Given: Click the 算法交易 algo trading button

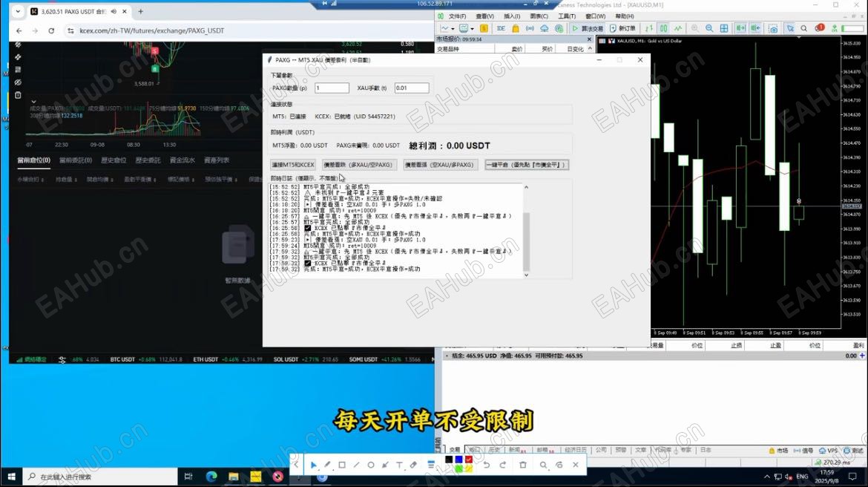Looking at the screenshot, I should [x=588, y=28].
